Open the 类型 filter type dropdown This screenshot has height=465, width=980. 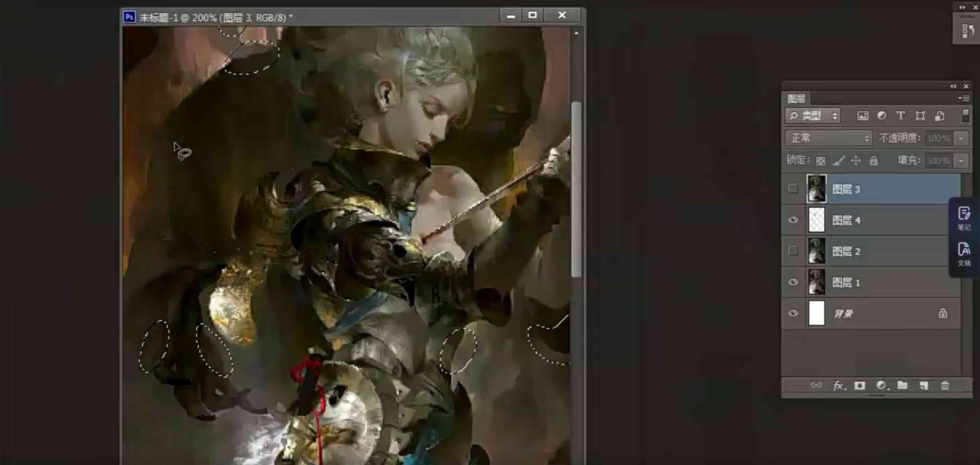point(813,116)
